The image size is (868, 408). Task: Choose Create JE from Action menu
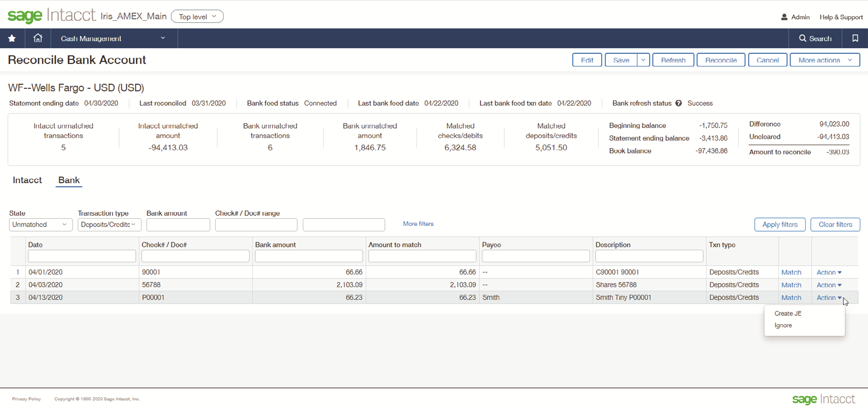(788, 313)
